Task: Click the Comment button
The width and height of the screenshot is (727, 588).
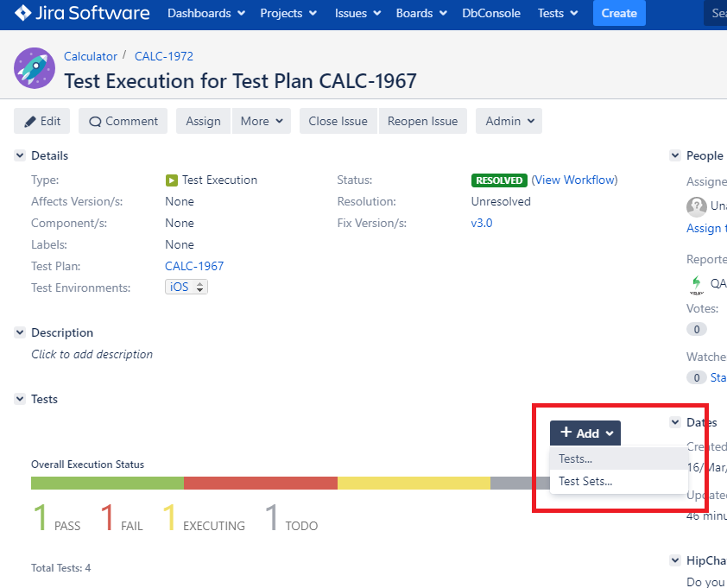Action: (x=123, y=121)
